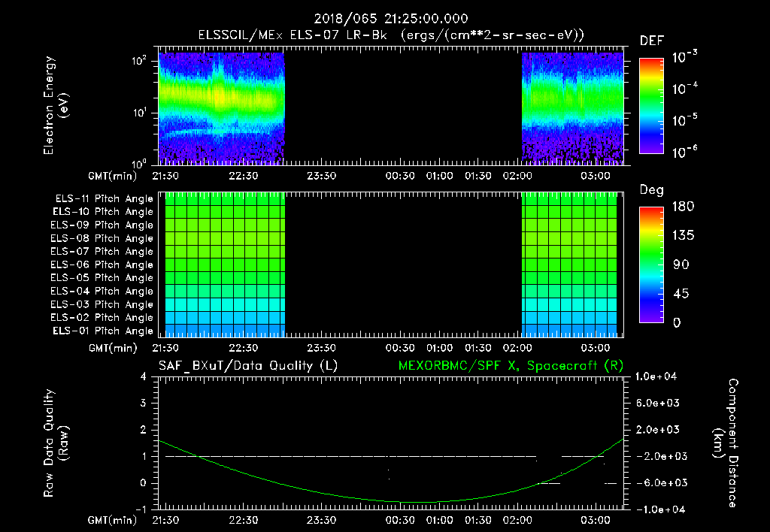Click the "6.0e+03" distance tick label
Screen dimensions: 770x532
point(658,403)
